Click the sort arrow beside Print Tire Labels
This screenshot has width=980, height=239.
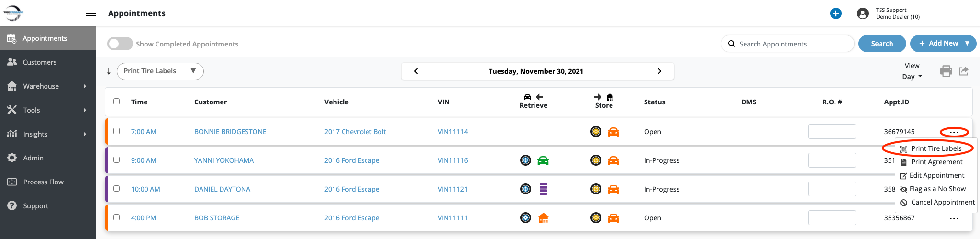point(109,71)
